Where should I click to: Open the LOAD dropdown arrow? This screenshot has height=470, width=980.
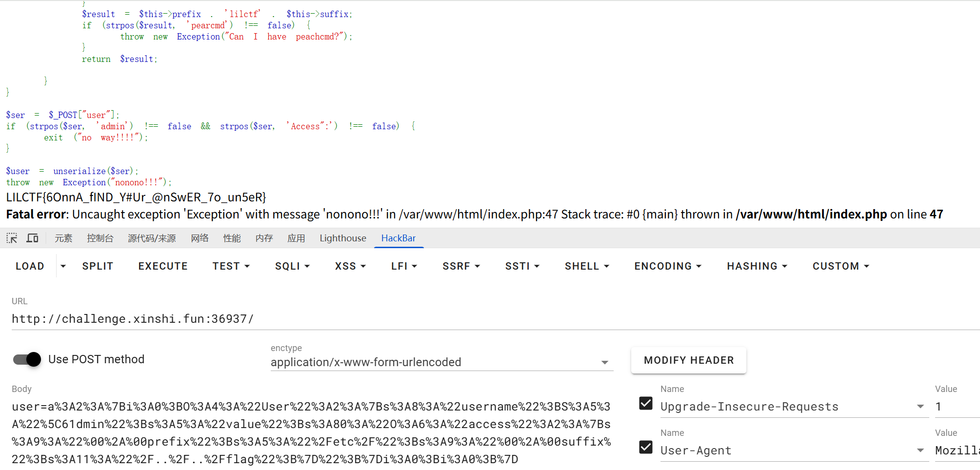coord(63,266)
